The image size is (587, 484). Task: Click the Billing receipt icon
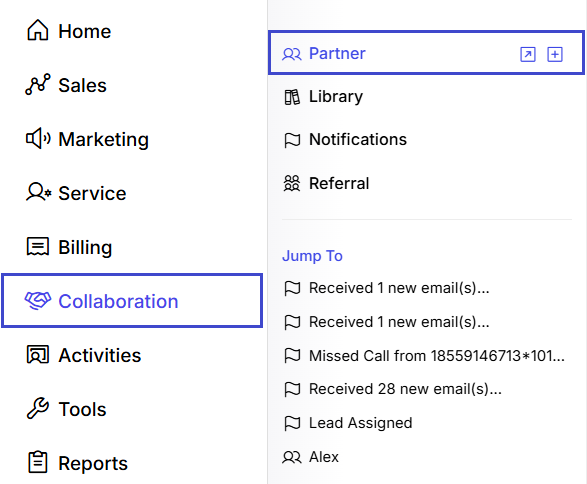coord(37,246)
